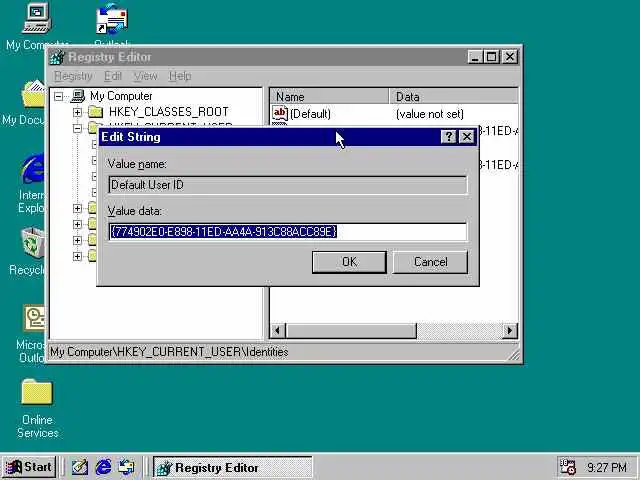Launch Outlook Express from quick launch
Viewport: 640px width, 480px height.
(x=126, y=467)
